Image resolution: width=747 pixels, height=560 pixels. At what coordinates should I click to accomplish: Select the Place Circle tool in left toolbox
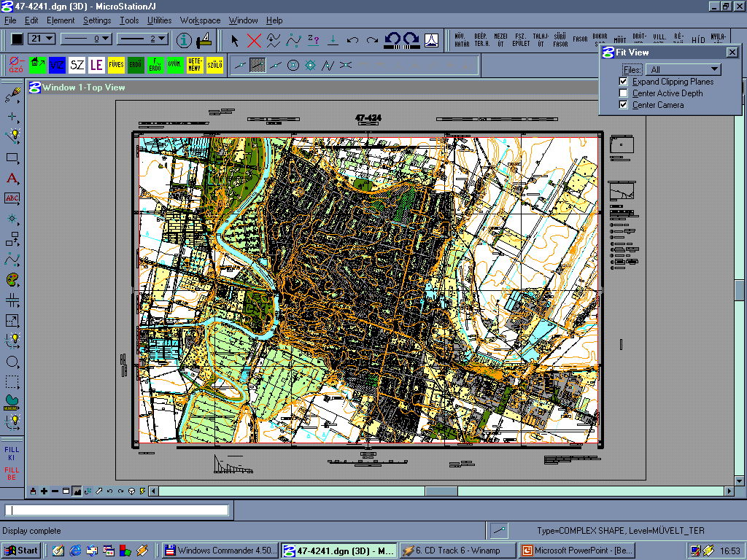[12, 362]
